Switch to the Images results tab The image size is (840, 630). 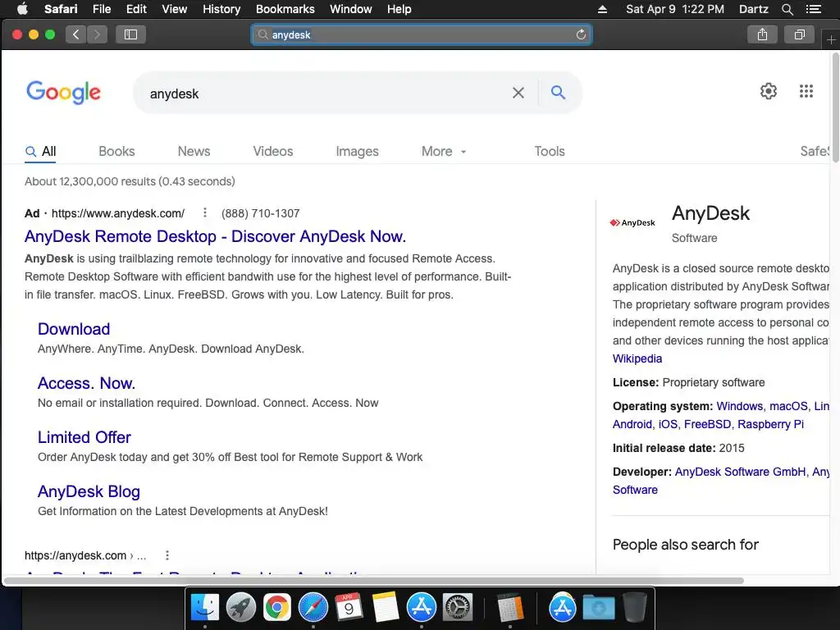tap(357, 152)
